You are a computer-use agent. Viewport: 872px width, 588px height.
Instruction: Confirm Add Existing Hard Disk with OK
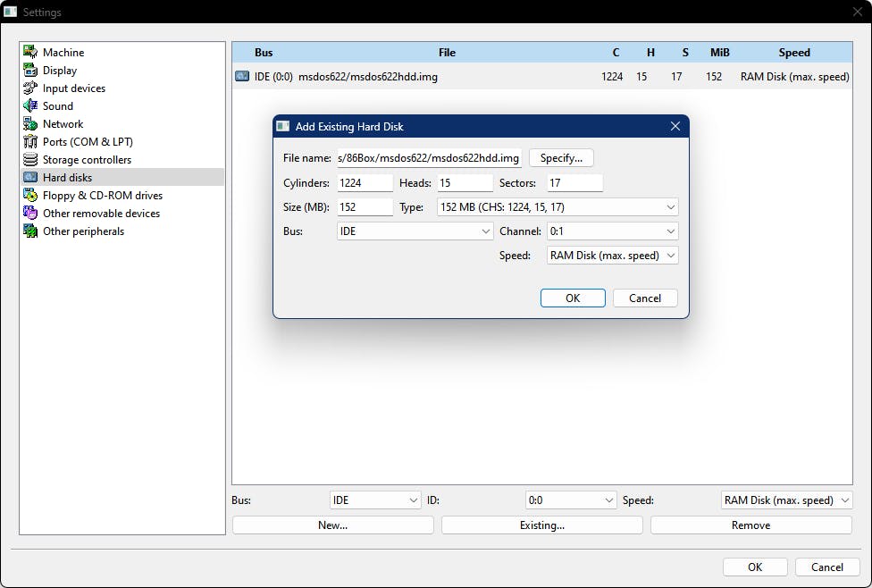point(573,298)
